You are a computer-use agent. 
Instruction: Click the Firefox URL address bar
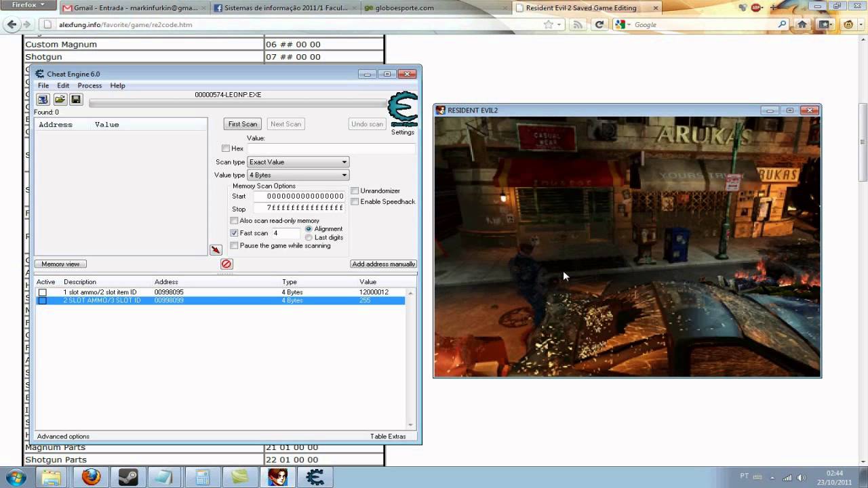(298, 24)
